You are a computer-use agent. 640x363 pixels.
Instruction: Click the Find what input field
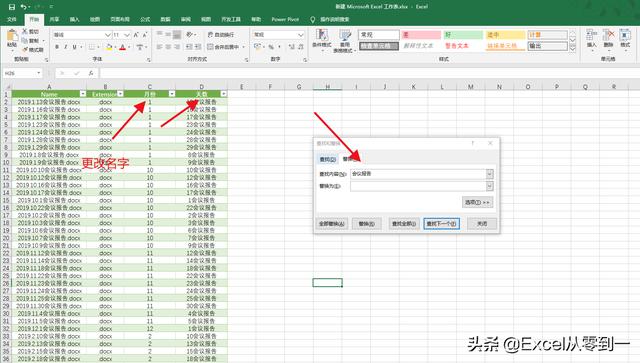coord(418,174)
